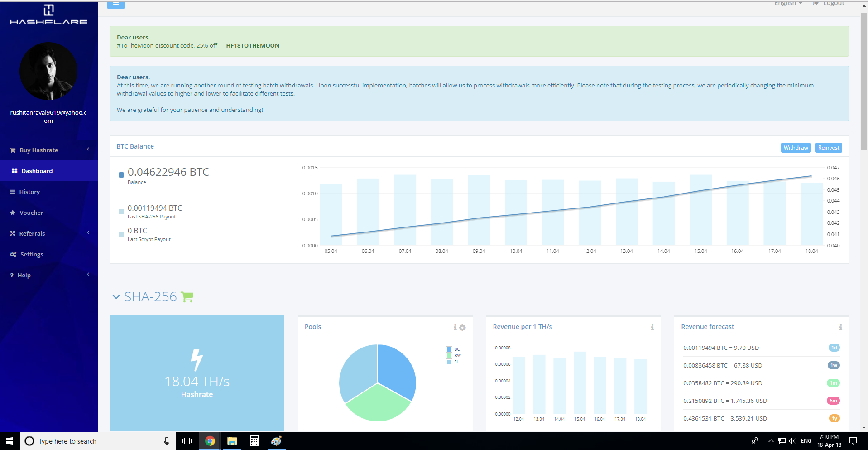Show Revenue per 1 TH/s info icon
Viewport: 868px width, 450px height.
point(652,327)
